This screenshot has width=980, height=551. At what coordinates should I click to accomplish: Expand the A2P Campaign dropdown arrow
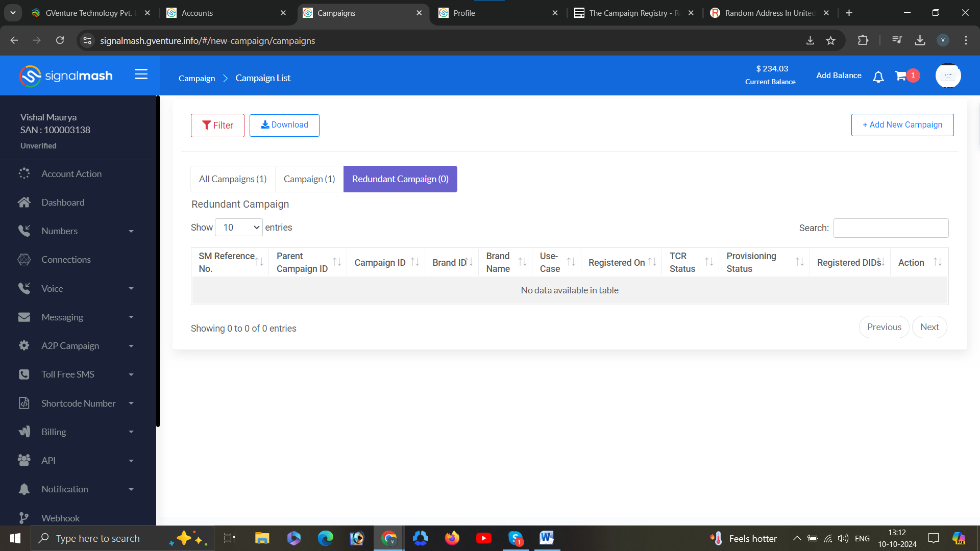click(x=131, y=346)
